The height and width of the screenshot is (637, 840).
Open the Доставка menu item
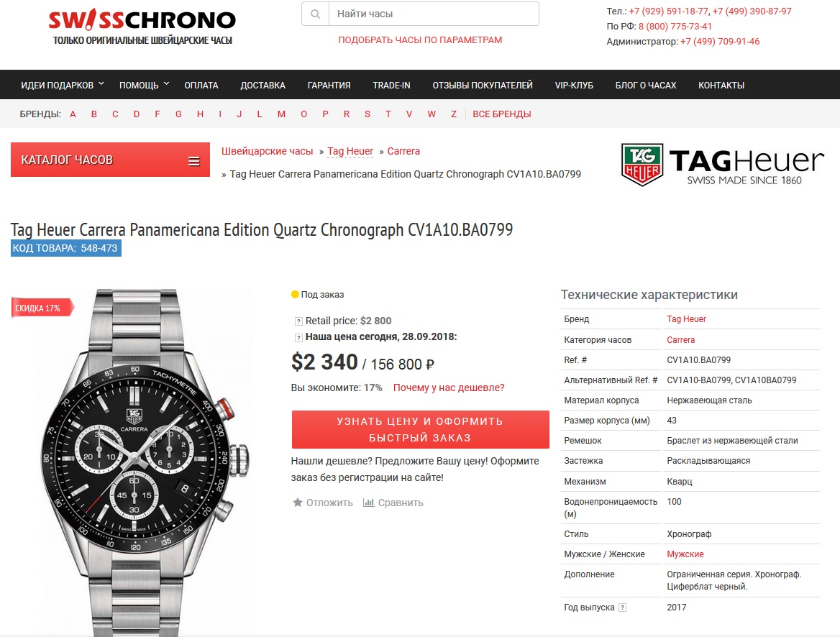coord(262,85)
